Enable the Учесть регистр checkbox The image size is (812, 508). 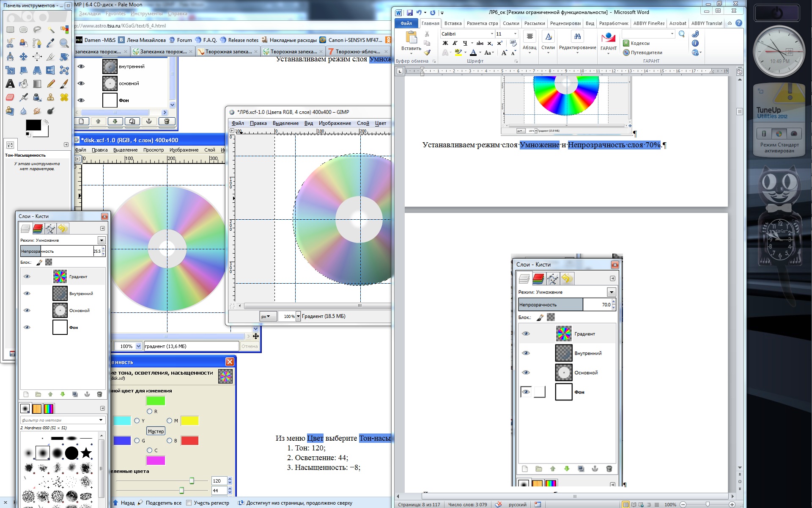(189, 503)
